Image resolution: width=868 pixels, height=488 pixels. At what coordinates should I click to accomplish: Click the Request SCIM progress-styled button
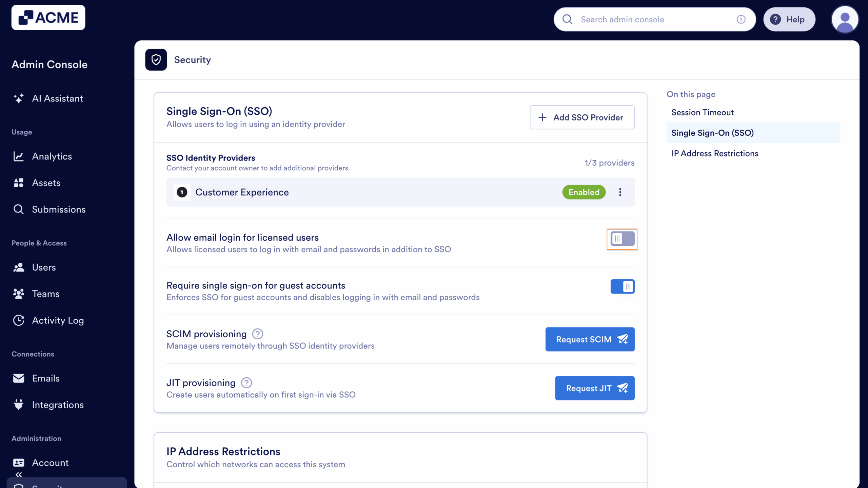(x=590, y=339)
